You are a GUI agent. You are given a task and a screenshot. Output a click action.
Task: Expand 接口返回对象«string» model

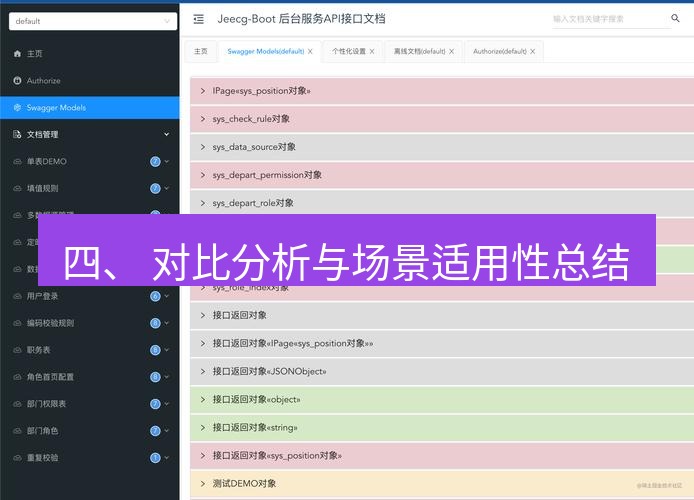click(x=442, y=427)
